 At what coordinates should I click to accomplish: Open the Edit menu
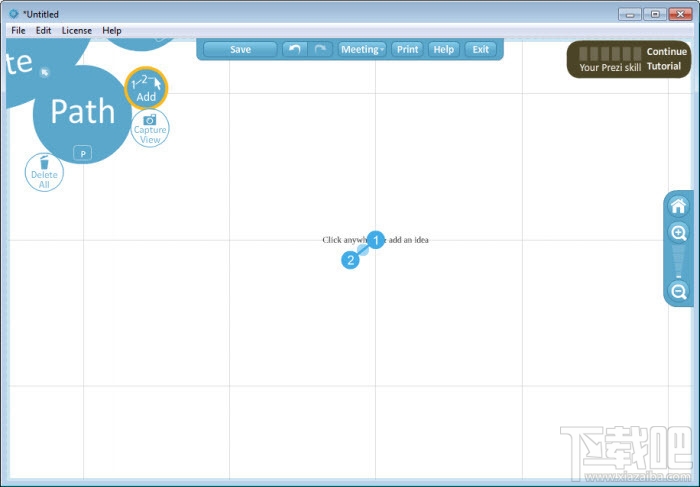click(43, 30)
